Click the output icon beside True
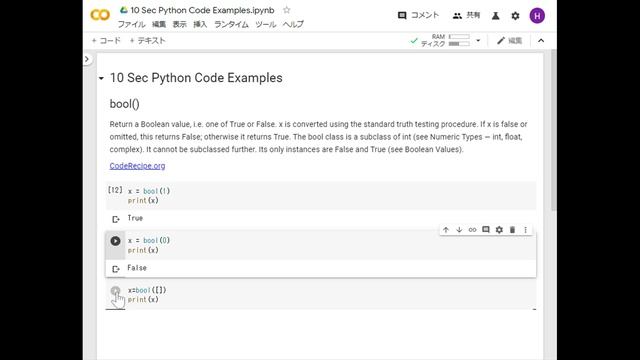 click(116, 219)
